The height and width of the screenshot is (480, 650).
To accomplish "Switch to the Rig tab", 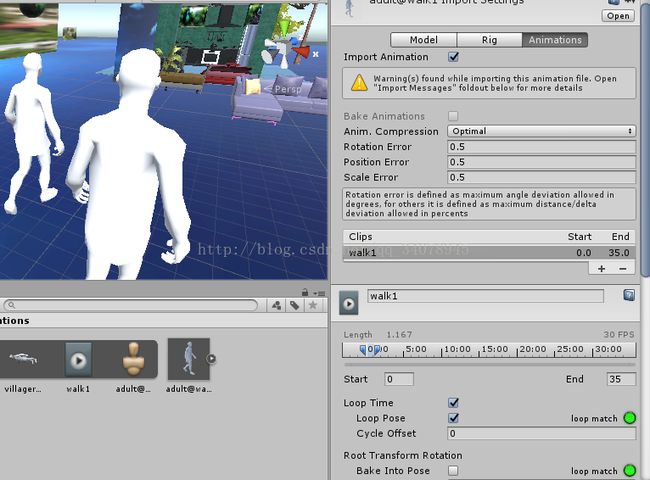I will (x=489, y=40).
